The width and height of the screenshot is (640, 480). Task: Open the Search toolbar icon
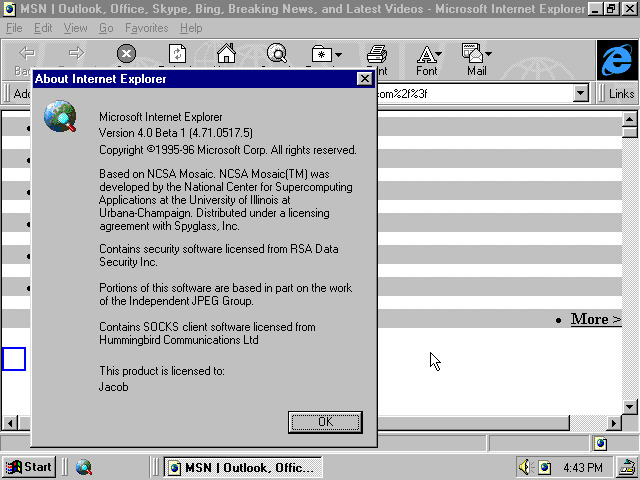(277, 53)
